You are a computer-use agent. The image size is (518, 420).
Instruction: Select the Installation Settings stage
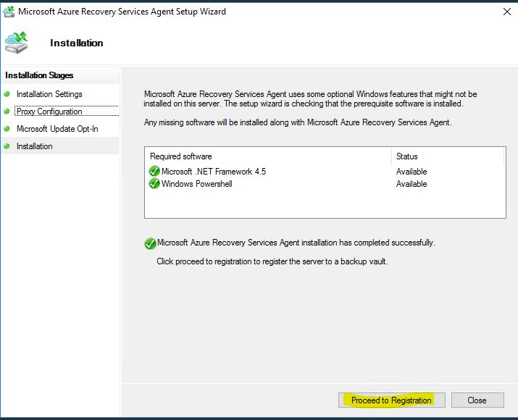49,94
